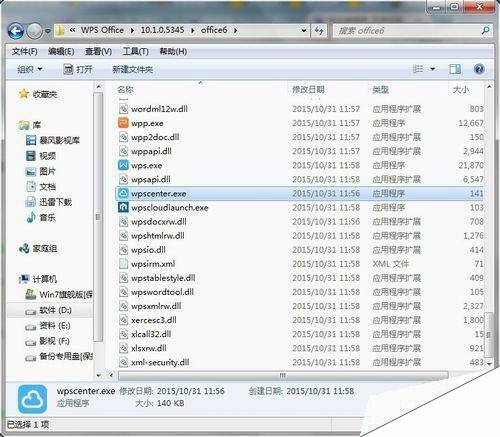Screen dimensions: 500x437
Task: Select the file named wpshtmlrw.dll
Action: [158, 236]
